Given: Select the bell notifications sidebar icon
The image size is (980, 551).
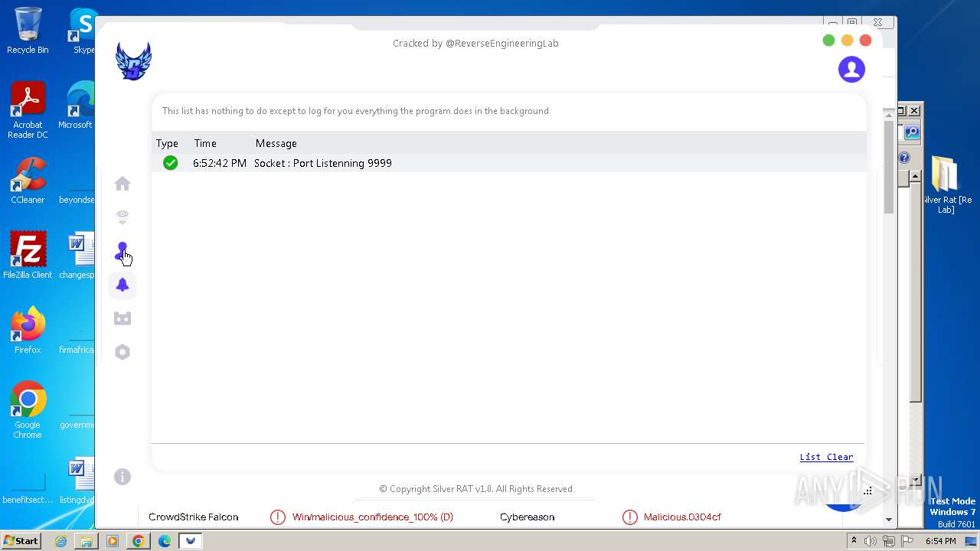Looking at the screenshot, I should (122, 285).
